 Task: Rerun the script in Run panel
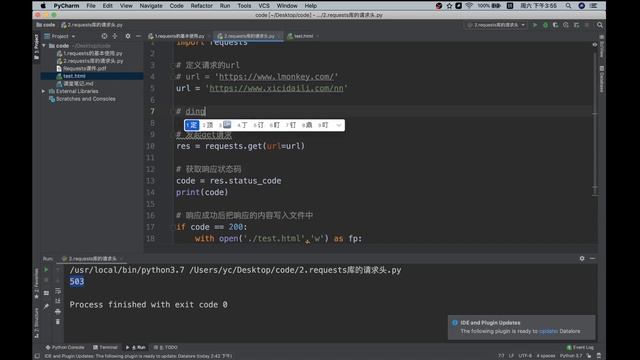[x=46, y=270]
